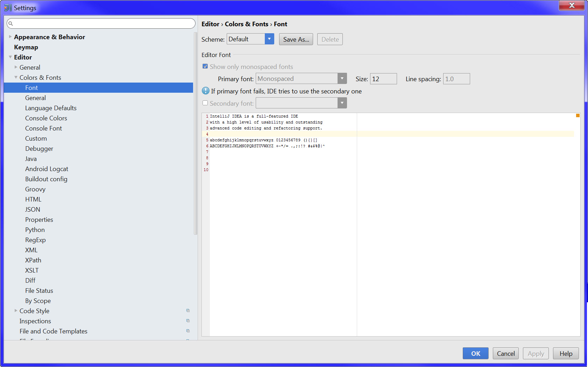The height and width of the screenshot is (367, 588).
Task: Click the orange marker in the preview's top-right corner
Action: (x=578, y=115)
